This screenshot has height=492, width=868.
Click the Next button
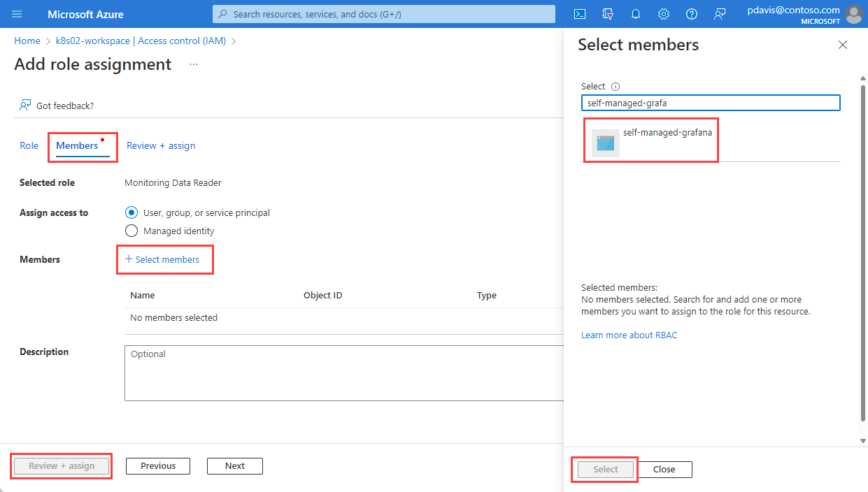[x=234, y=466]
